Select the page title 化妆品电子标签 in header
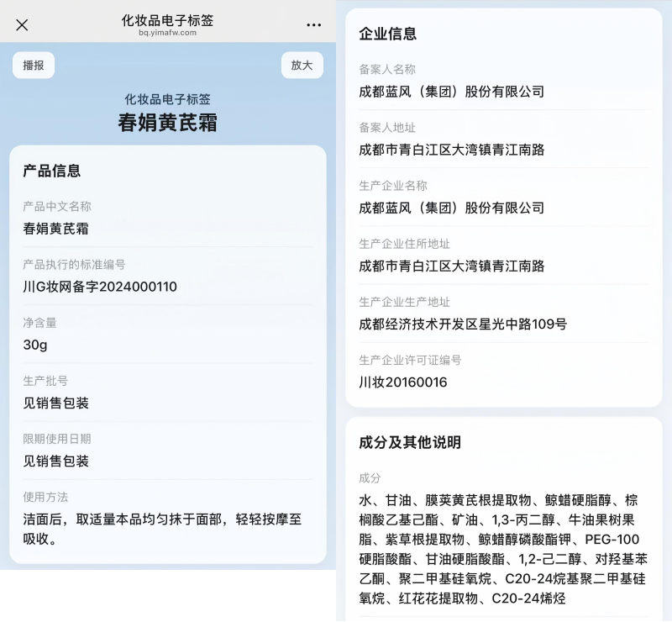Viewport: 672px width, 622px height. (x=167, y=20)
